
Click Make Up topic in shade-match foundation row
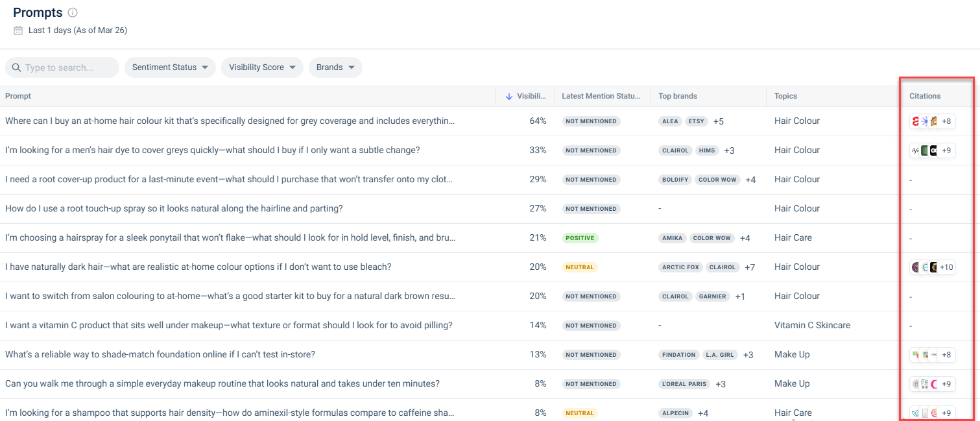792,354
